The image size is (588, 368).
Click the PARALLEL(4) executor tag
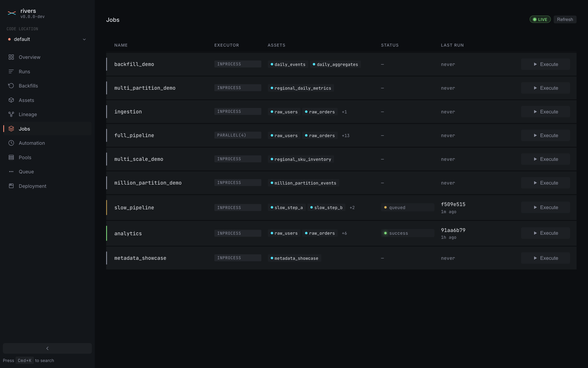click(238, 135)
